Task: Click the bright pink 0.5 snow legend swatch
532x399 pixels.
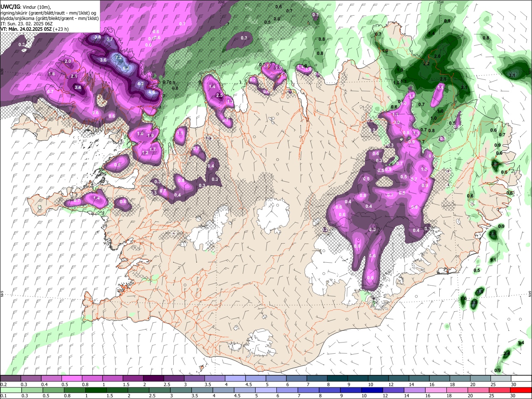Action: coord(71,379)
